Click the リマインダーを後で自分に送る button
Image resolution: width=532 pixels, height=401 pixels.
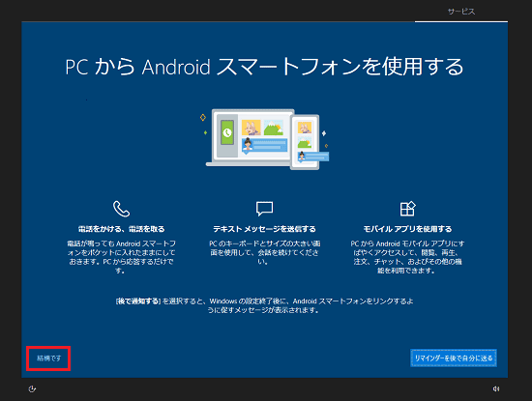[454, 358]
